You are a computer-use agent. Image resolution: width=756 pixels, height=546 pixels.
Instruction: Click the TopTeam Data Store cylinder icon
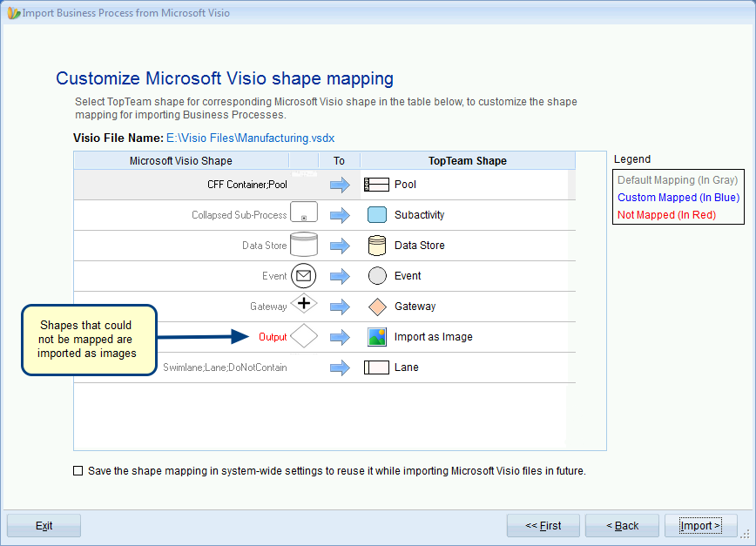377,246
